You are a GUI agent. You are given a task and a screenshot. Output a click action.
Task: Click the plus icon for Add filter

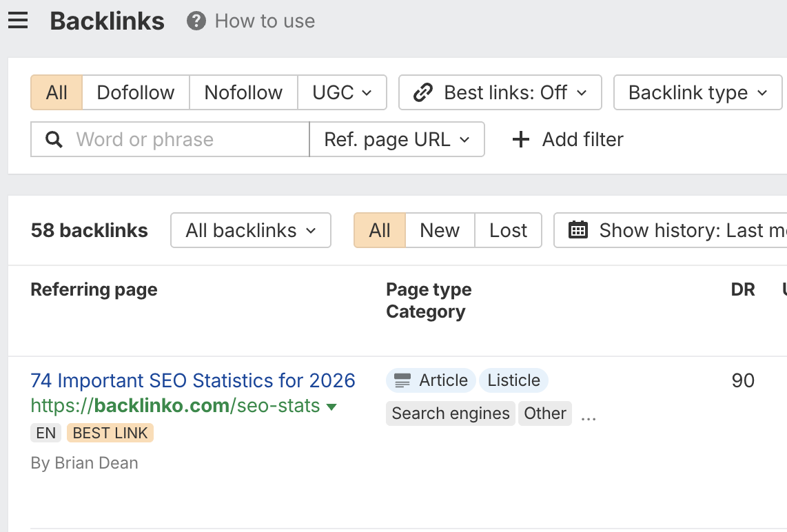click(521, 140)
